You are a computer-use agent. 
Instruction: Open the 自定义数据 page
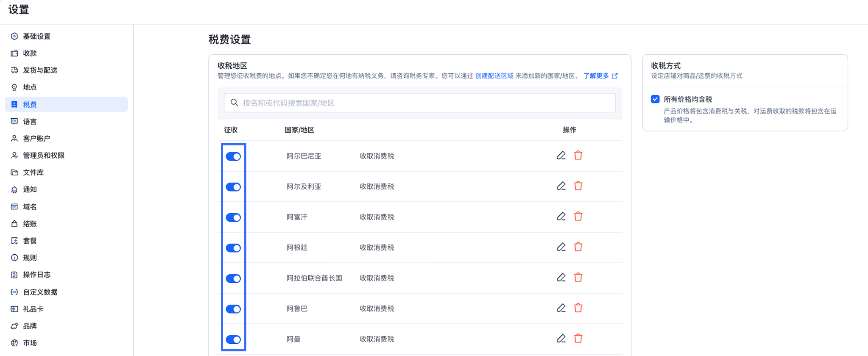tap(66, 292)
